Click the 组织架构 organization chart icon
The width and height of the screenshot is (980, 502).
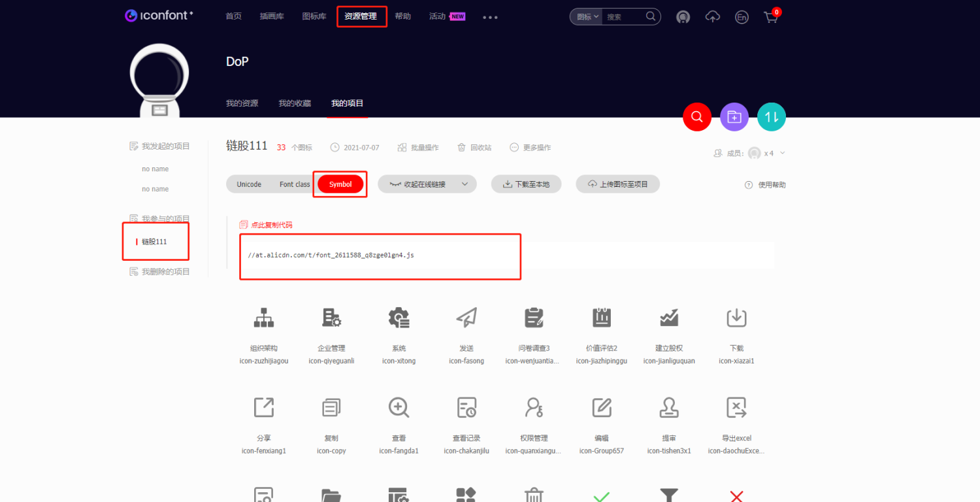point(264,318)
